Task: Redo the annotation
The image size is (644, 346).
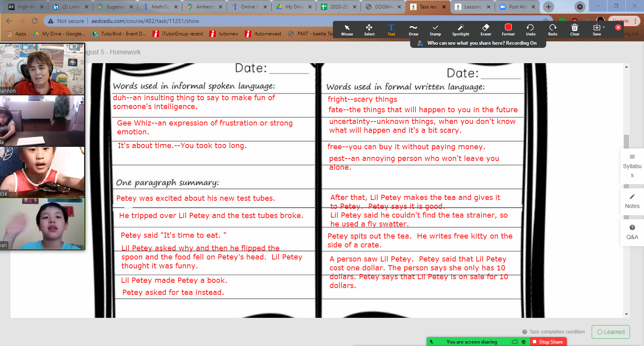Action: pos(553,30)
